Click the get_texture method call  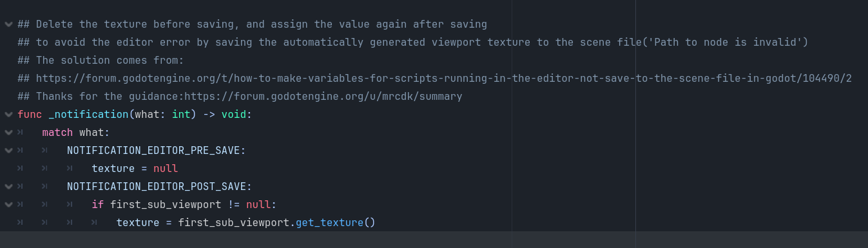329,223
